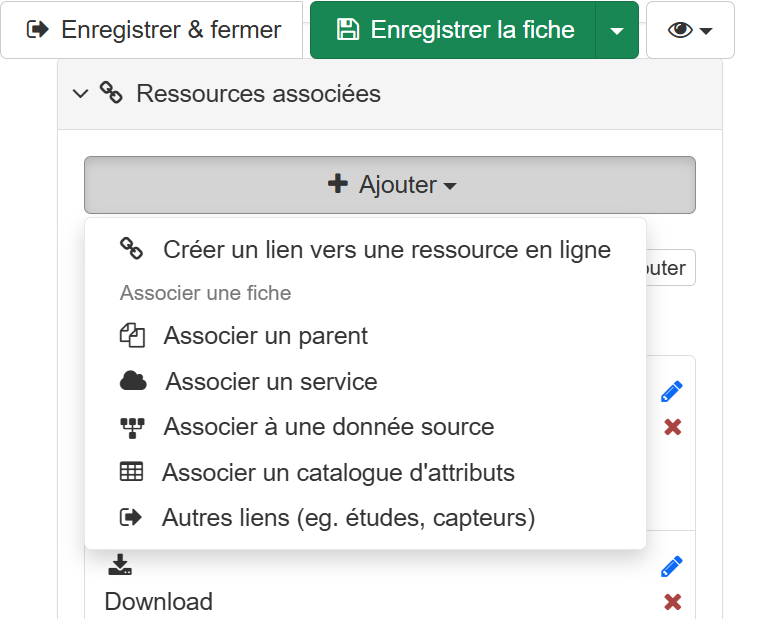Click the download tray icon above Download

tap(119, 566)
